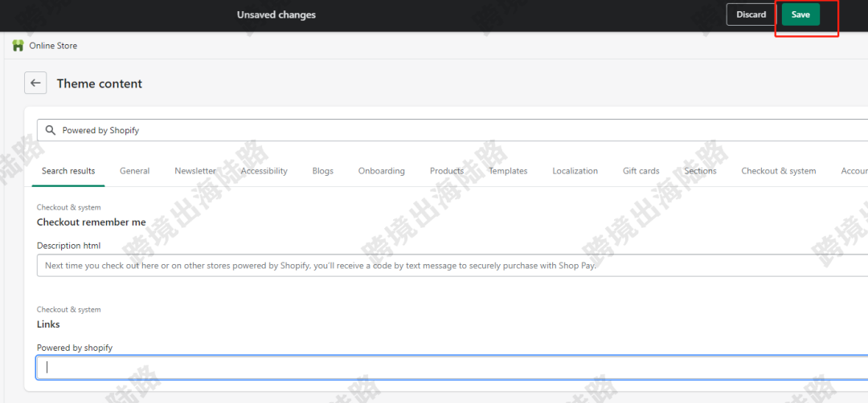Screen dimensions: 868x403
Task: Click the search magnifier icon
Action: [51, 131]
